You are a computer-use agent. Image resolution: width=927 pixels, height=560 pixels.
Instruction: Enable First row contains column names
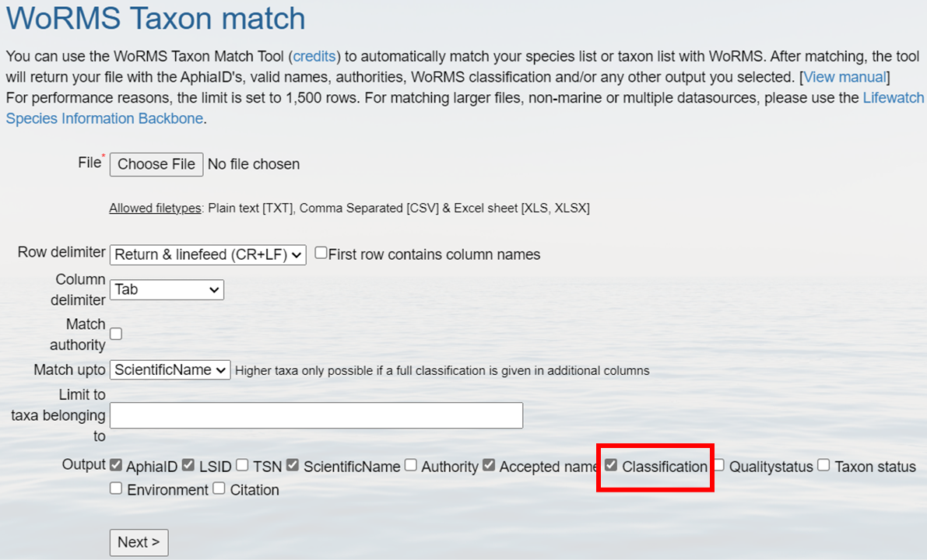coord(321,253)
